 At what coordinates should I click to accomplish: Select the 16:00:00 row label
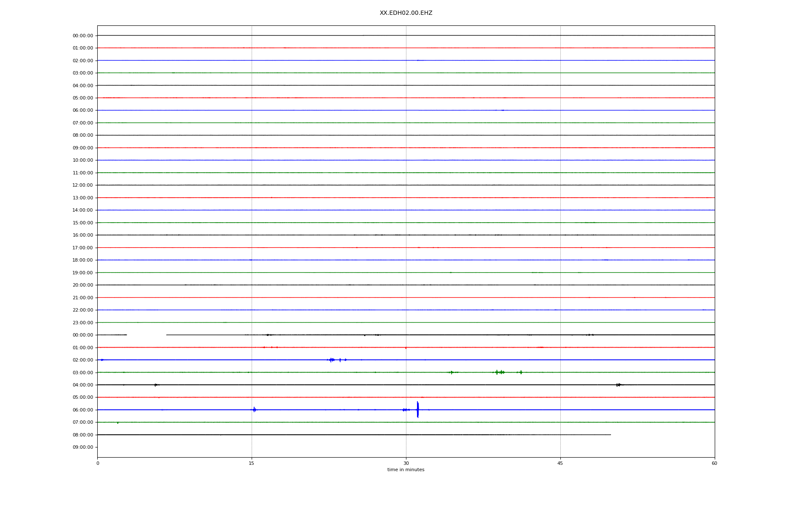82,235
